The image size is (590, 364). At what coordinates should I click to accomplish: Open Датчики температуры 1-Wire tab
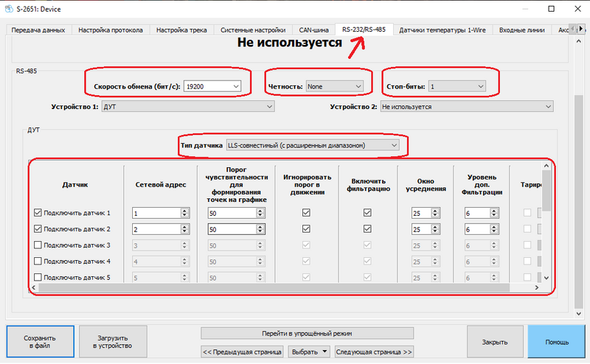coord(442,30)
